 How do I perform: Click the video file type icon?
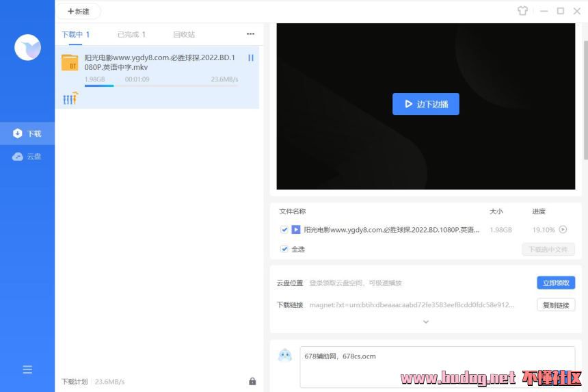pos(296,229)
